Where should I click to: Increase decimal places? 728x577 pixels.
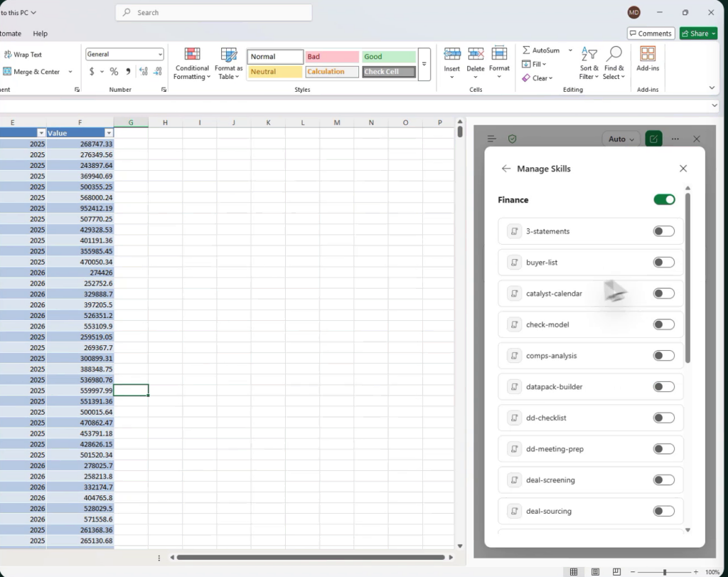point(144,72)
